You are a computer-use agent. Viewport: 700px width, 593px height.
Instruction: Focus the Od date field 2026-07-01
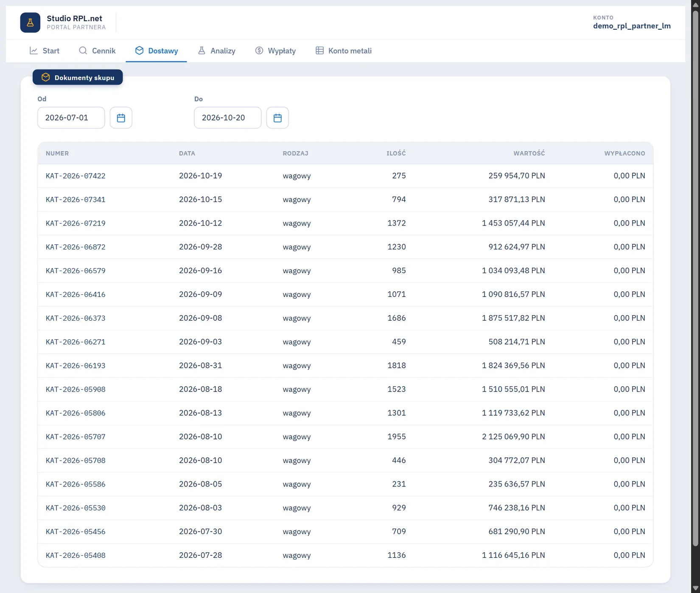point(71,117)
